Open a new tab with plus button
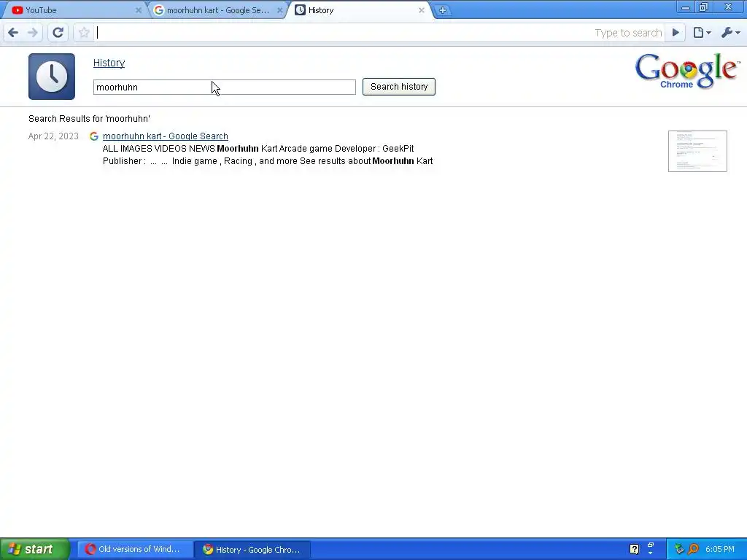The width and height of the screenshot is (747, 560). 442,10
